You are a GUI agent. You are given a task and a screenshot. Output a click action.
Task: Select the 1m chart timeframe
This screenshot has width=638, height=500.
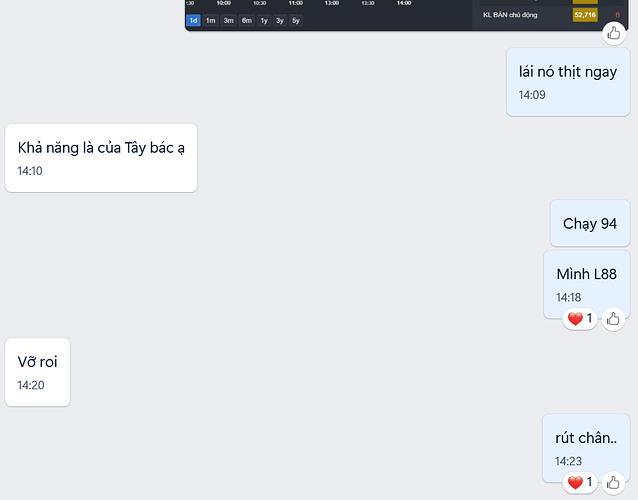[210, 20]
